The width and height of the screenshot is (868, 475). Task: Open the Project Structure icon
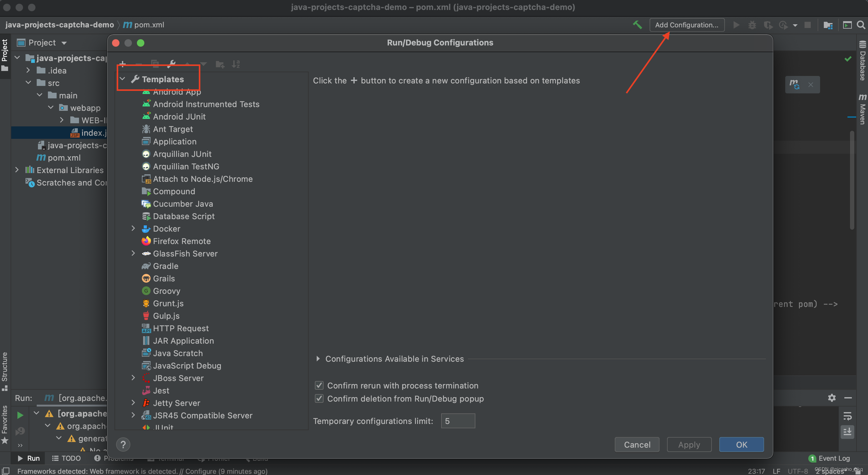[x=828, y=25]
